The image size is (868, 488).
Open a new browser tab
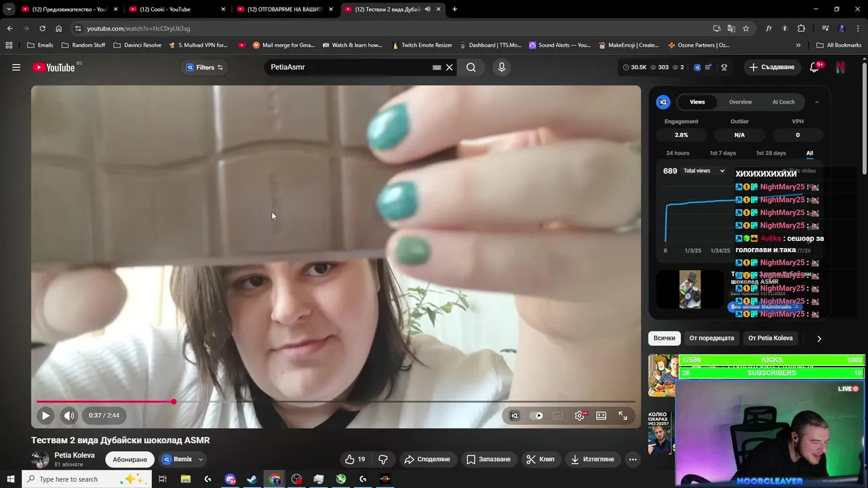pos(454,9)
